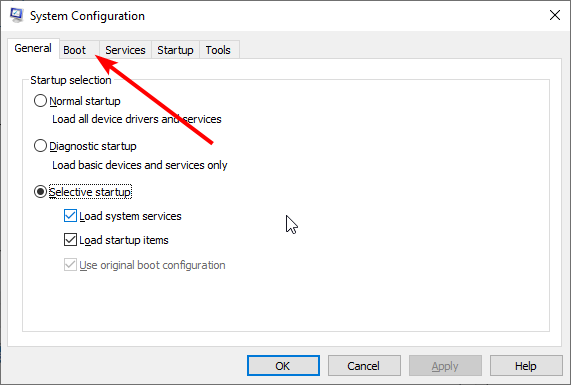Click the Apply button
This screenshot has width=571, height=385.
445,366
